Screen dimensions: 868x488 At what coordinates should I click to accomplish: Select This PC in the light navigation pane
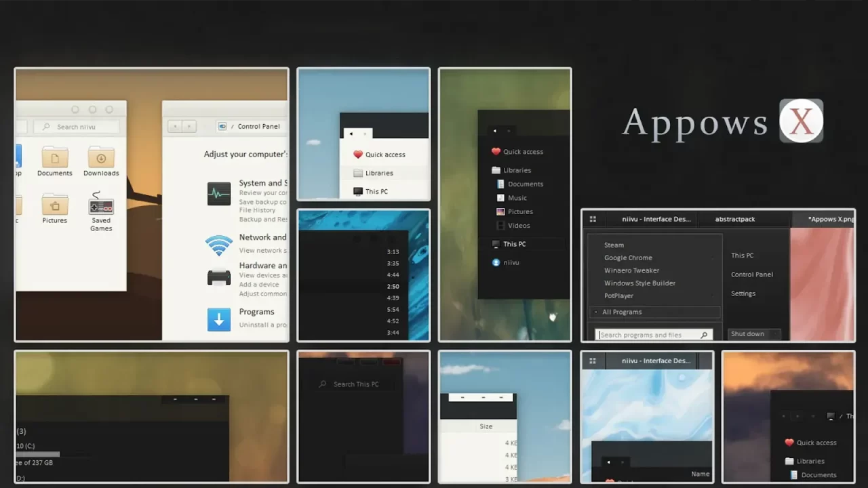370,191
